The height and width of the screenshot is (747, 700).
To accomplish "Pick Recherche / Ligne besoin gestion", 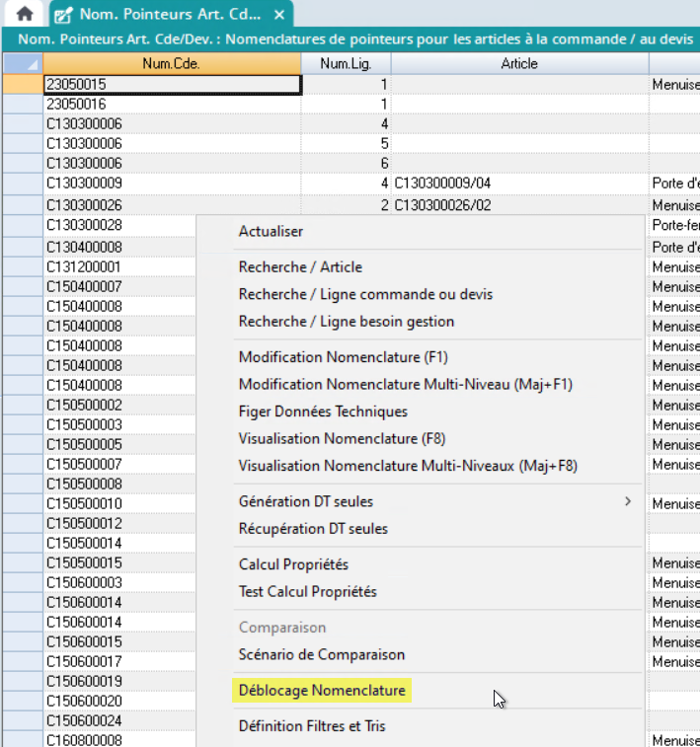I will [x=347, y=321].
